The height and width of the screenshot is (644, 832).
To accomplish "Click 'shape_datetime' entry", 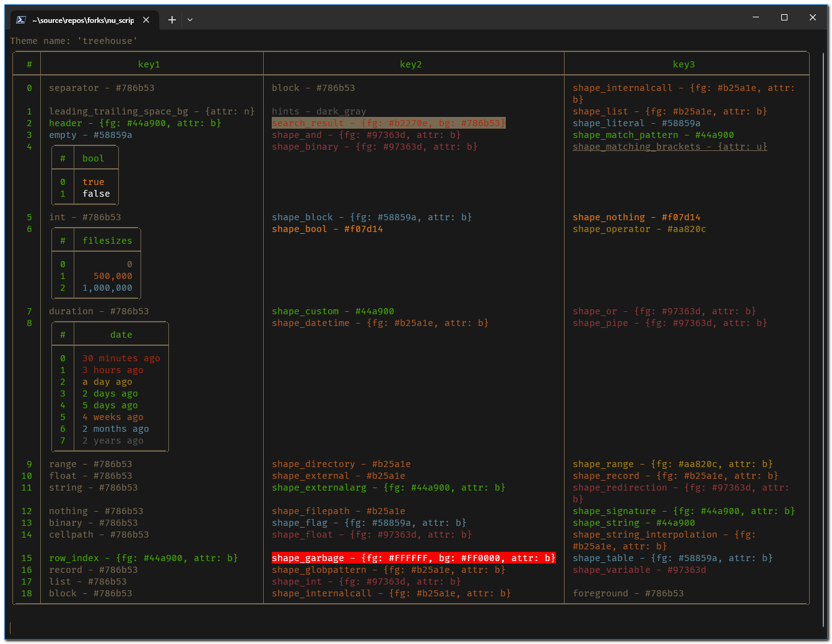I will (380, 323).
